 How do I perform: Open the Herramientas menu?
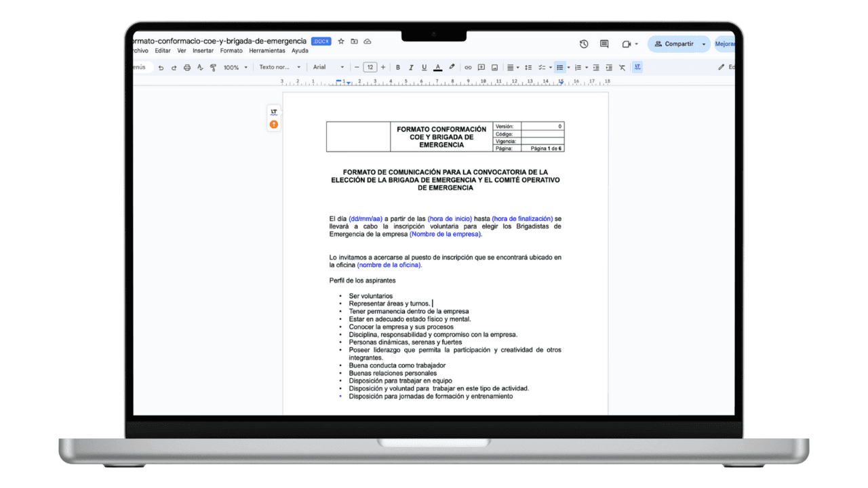[267, 51]
